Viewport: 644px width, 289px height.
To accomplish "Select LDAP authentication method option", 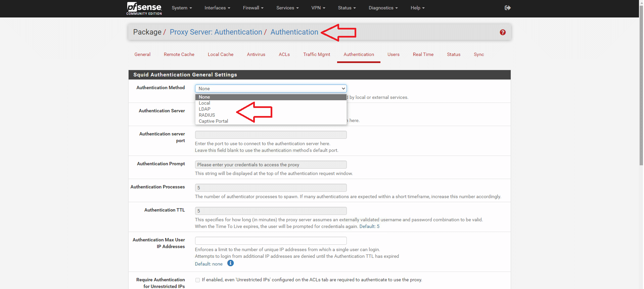I will [x=271, y=109].
